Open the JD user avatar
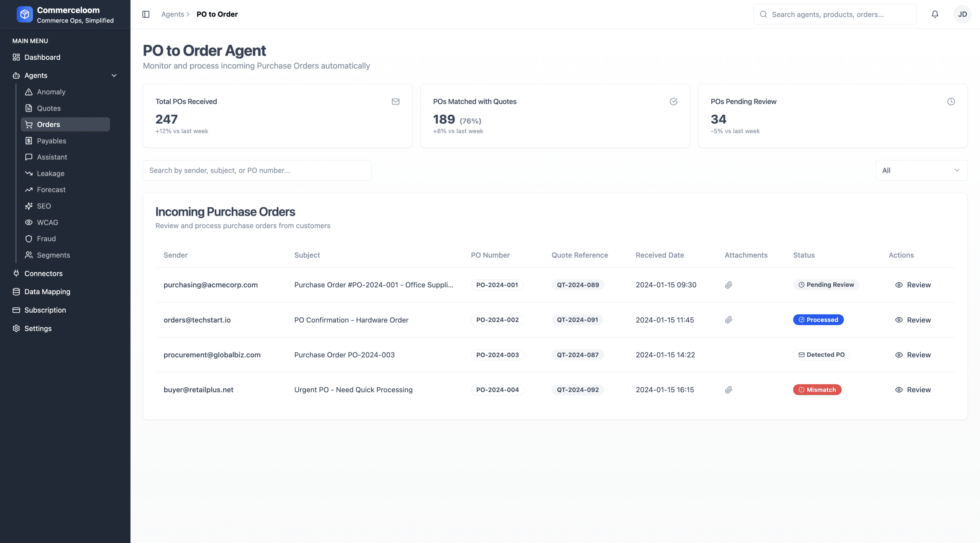This screenshot has height=543, width=980. [x=962, y=14]
